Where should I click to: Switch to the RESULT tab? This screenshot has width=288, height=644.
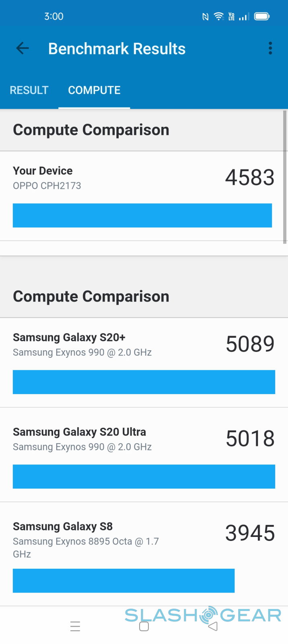tap(29, 90)
